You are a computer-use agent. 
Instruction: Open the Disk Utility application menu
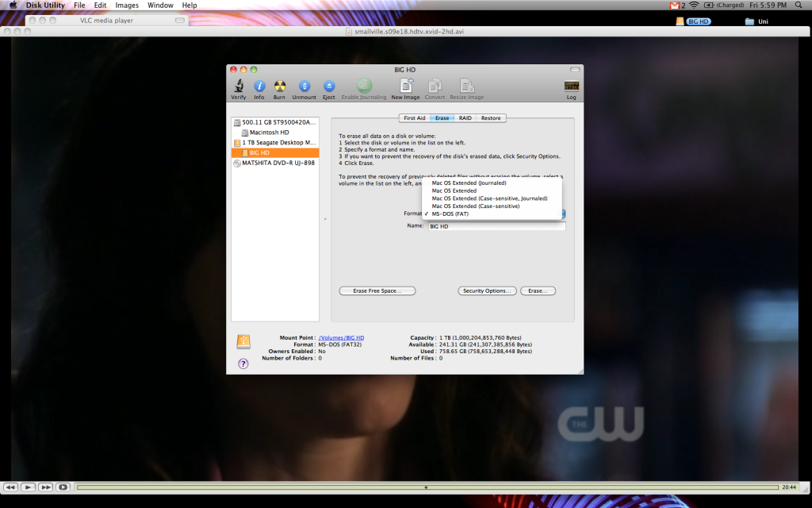tap(45, 6)
